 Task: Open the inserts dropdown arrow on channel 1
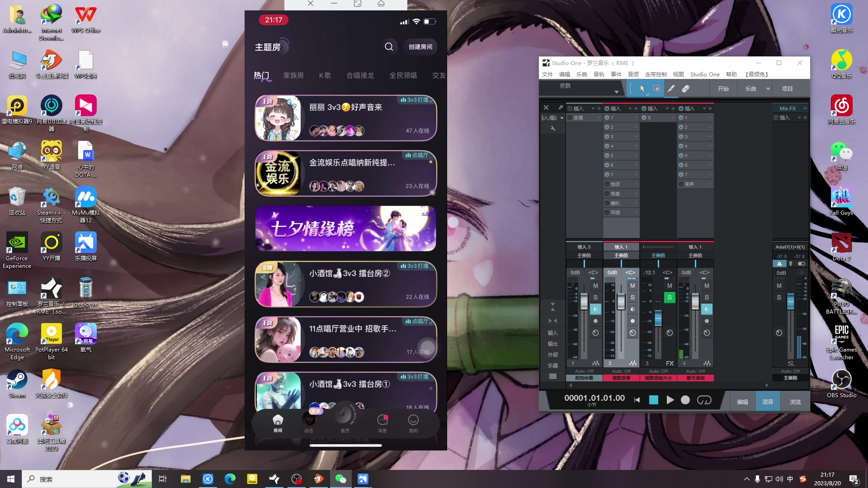(x=593, y=108)
